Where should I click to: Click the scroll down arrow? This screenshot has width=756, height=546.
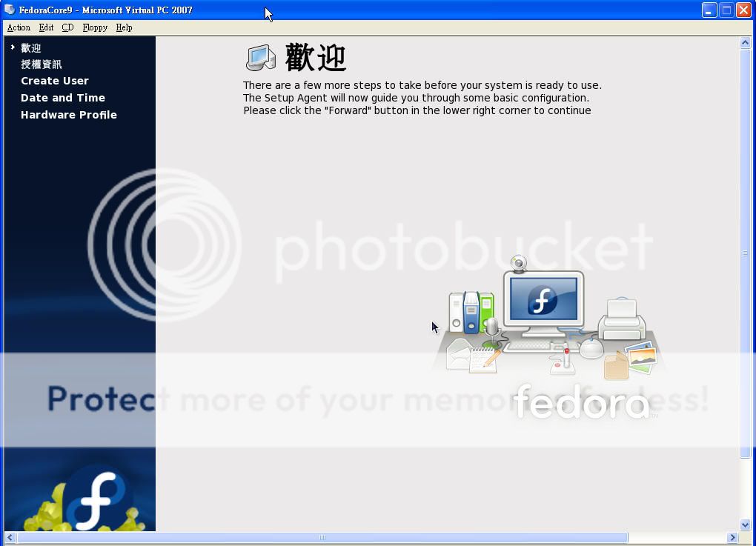tap(745, 525)
